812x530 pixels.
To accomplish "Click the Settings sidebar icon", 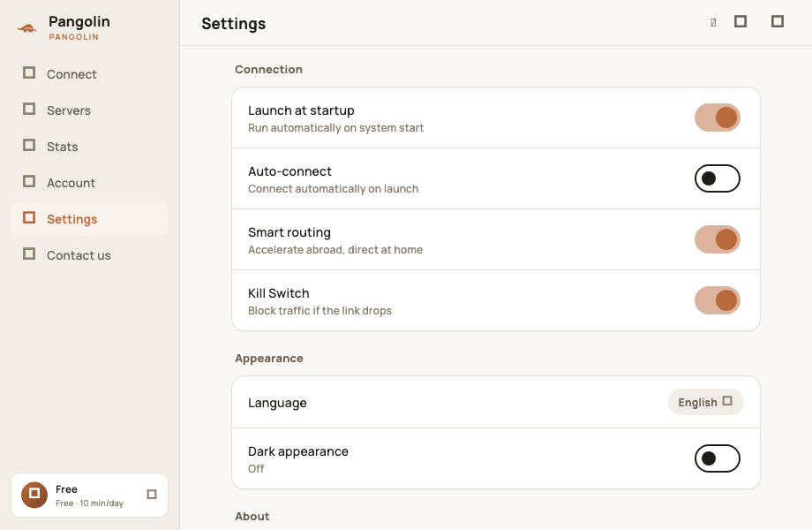I will tap(29, 217).
